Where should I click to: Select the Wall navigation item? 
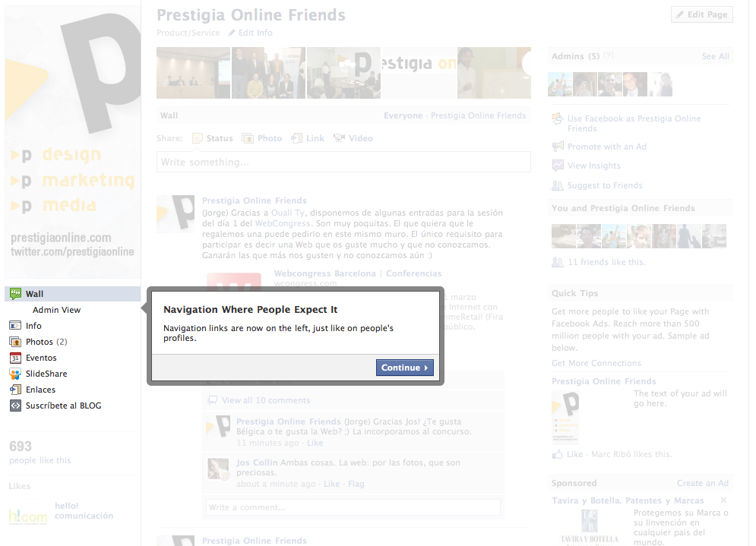[x=72, y=293]
